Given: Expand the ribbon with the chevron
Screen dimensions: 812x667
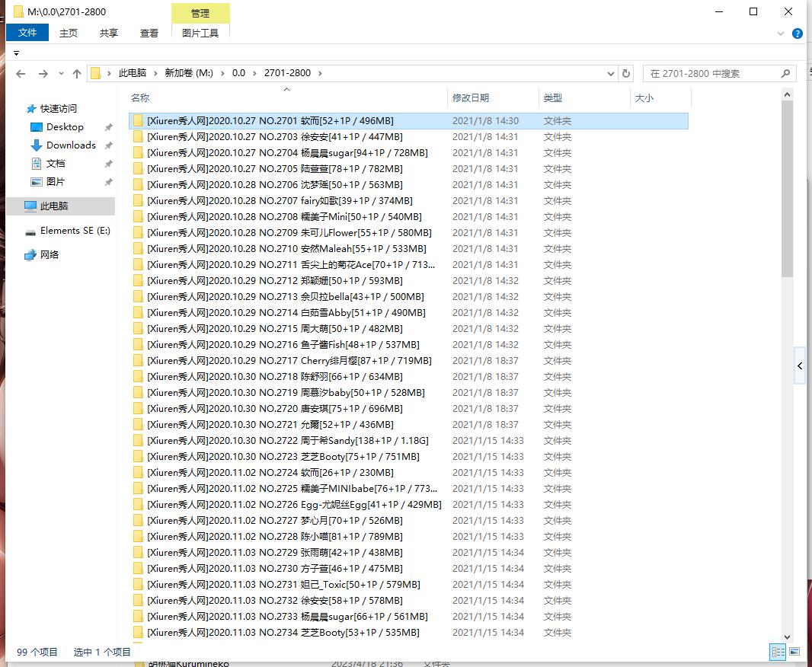Looking at the screenshot, I should 781,34.
